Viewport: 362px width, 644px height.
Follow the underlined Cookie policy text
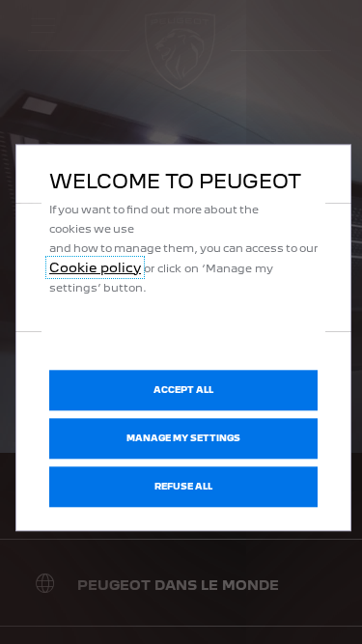click(96, 267)
